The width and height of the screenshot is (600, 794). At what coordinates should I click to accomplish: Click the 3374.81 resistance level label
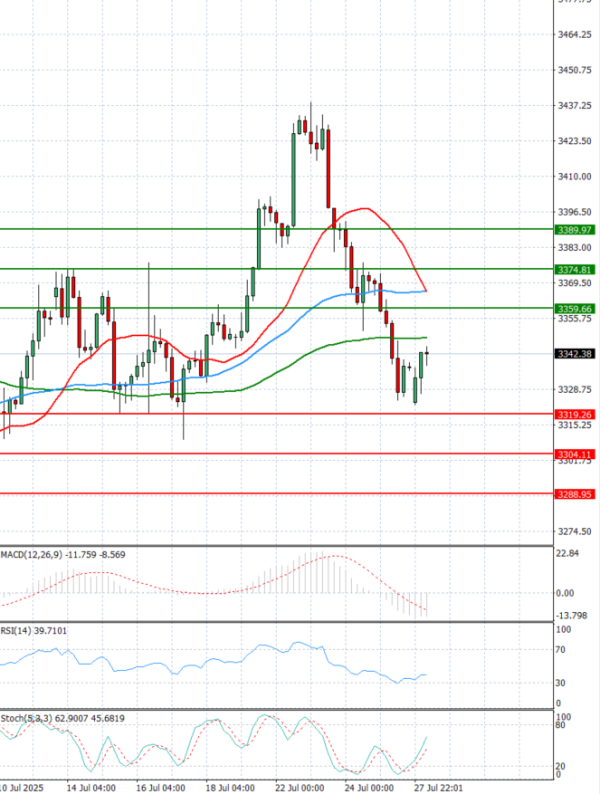[575, 270]
